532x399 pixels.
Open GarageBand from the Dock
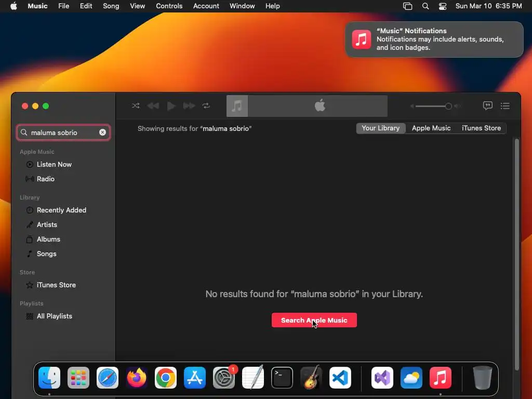click(x=311, y=378)
